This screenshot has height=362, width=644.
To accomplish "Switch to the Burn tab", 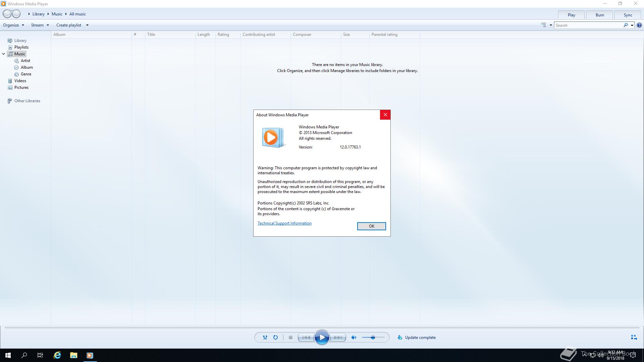I will point(600,15).
